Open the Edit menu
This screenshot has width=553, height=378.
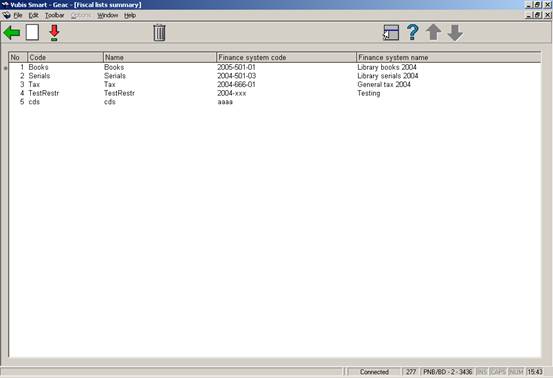pos(34,15)
